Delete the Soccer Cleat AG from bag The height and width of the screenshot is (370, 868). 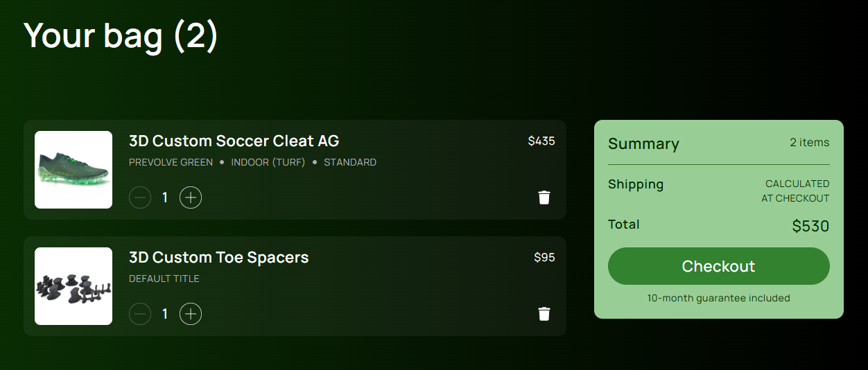click(x=544, y=197)
